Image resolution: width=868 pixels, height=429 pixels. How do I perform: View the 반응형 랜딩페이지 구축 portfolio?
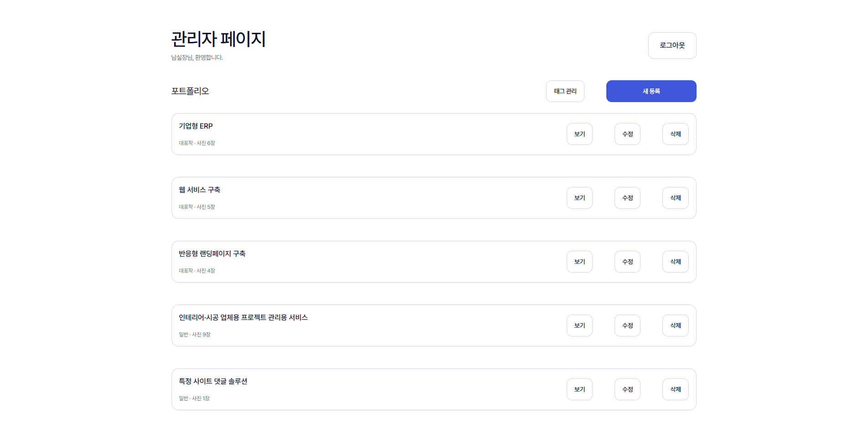579,262
